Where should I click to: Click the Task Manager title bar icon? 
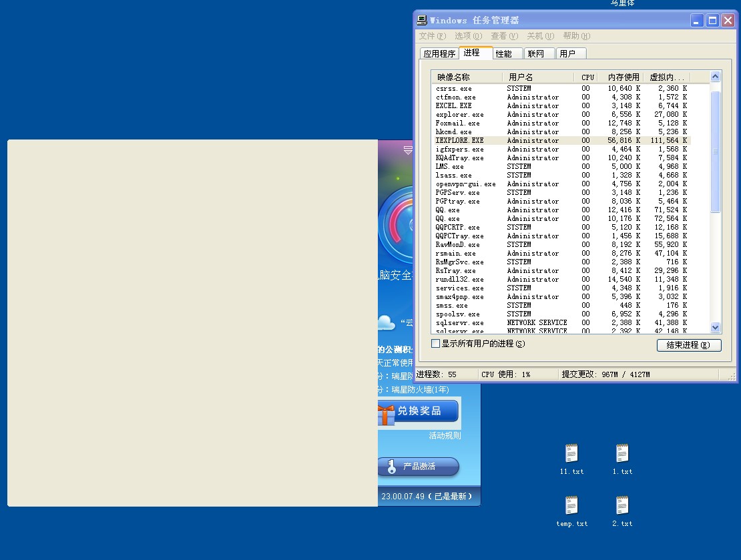[x=422, y=20]
